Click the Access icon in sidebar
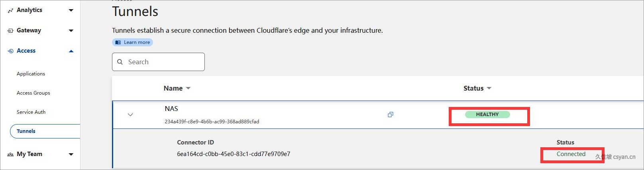 (10, 51)
